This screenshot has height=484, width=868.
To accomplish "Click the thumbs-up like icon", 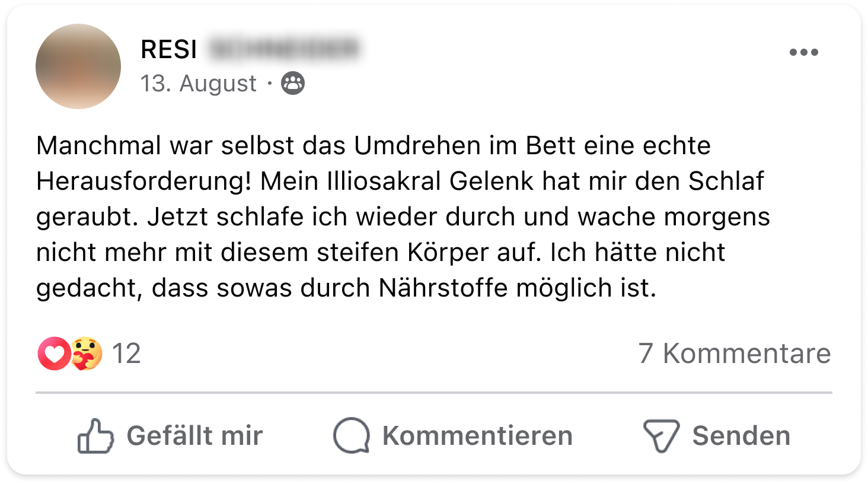I will 95,436.
